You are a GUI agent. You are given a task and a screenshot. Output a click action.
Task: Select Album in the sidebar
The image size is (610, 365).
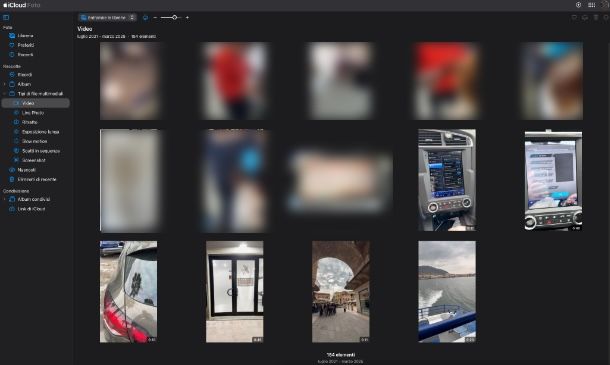pos(24,84)
